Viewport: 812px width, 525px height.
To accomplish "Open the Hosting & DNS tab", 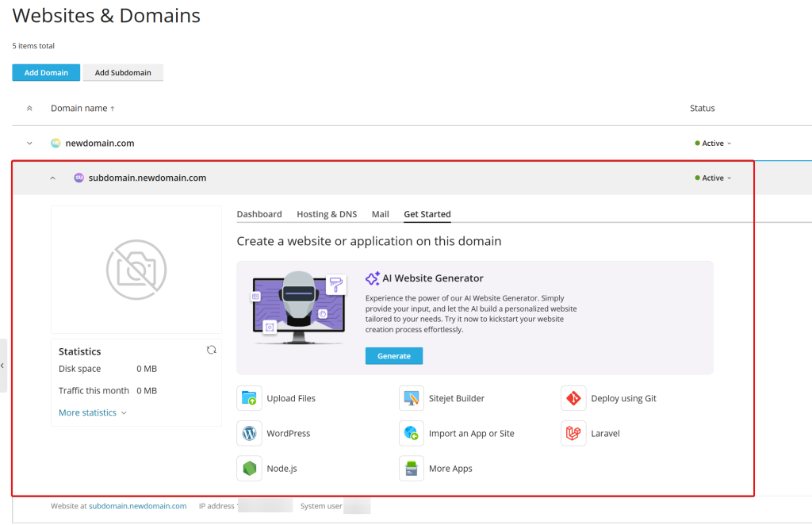I will pyautogui.click(x=327, y=214).
